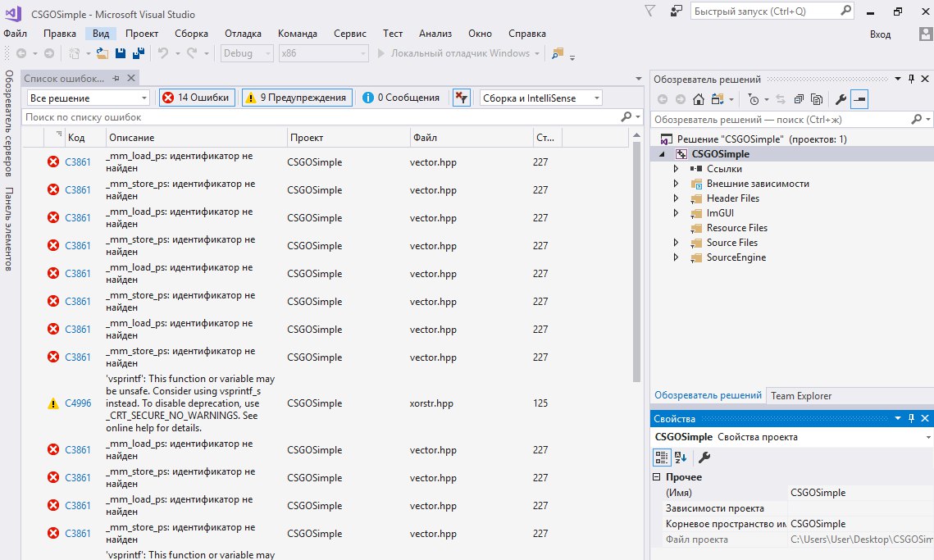Click the Вход sign-in link
This screenshot has height=560, width=934.
click(880, 34)
